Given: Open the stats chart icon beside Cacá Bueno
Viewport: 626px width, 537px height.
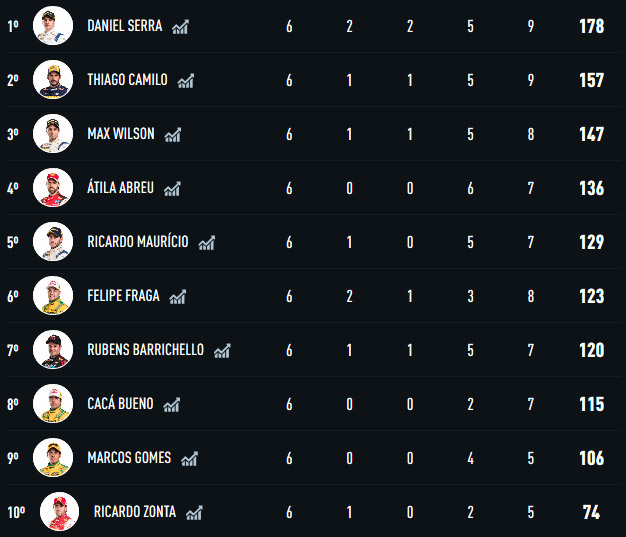Looking at the screenshot, I should (172, 405).
